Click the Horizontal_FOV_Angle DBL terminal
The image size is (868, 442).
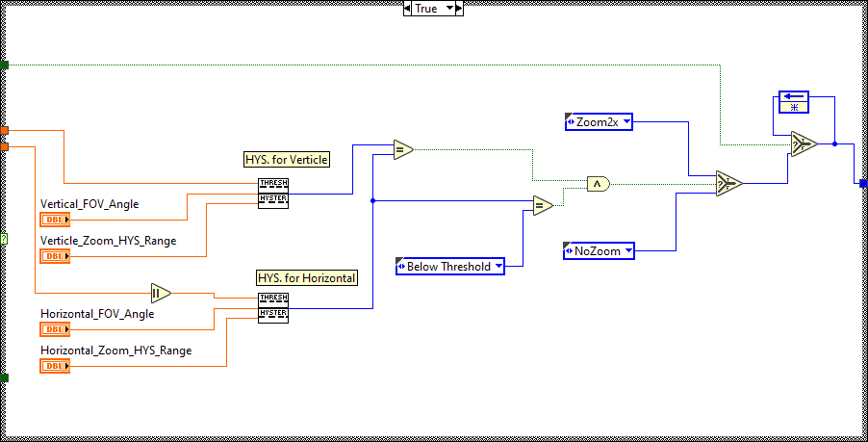click(55, 329)
